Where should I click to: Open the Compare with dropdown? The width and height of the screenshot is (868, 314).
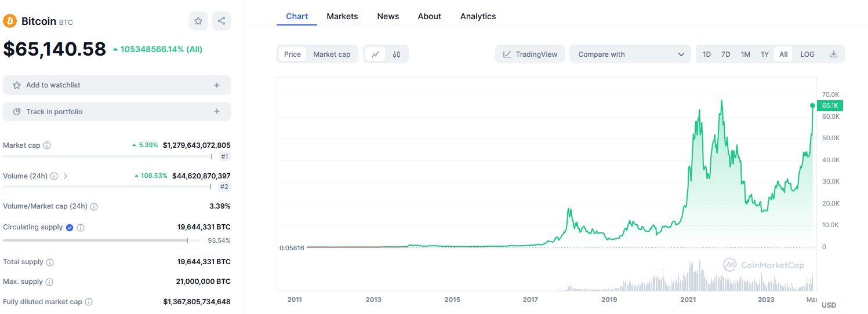coord(630,54)
